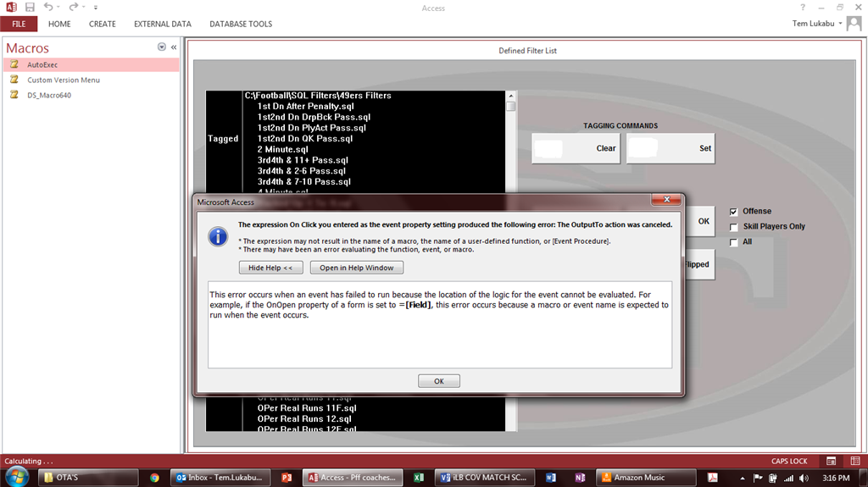Toggle the Offense checkbox

coord(733,212)
